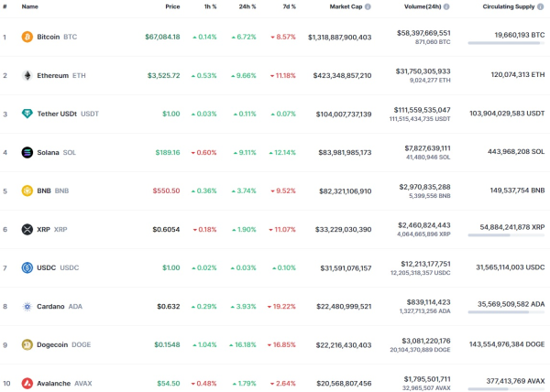Image resolution: width=550 pixels, height=392 pixels.
Task: Click the Solana logo icon
Action: 27,152
